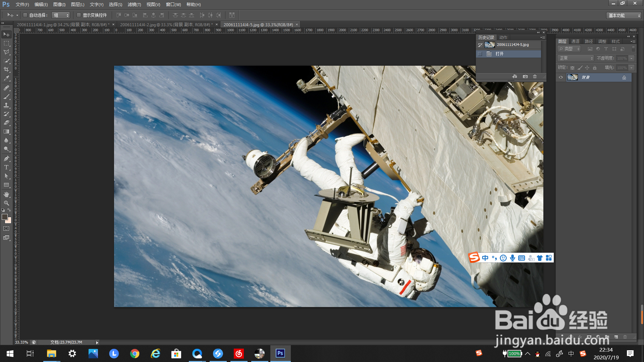Image resolution: width=644 pixels, height=362 pixels.
Task: Open the Chrome taskbar icon
Action: 135,354
